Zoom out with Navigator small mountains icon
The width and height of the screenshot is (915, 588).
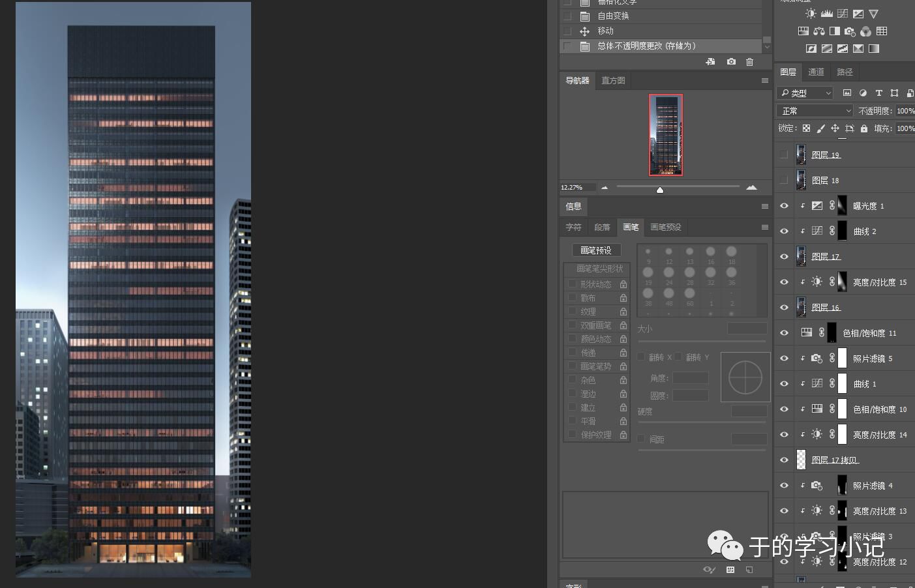coord(605,187)
